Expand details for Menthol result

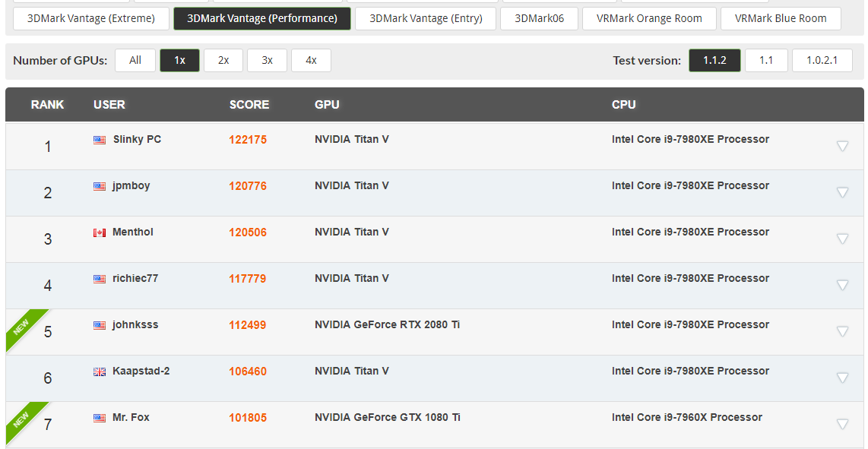(842, 239)
